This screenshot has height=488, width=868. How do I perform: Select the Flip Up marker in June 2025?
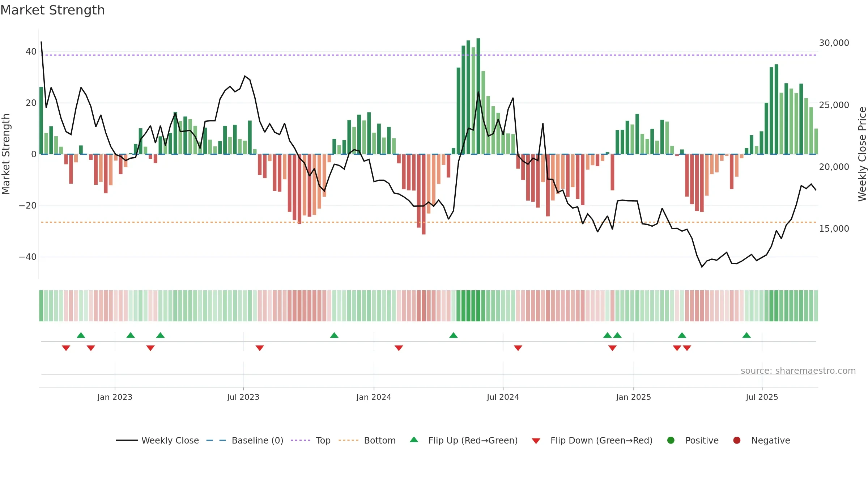[x=746, y=335]
